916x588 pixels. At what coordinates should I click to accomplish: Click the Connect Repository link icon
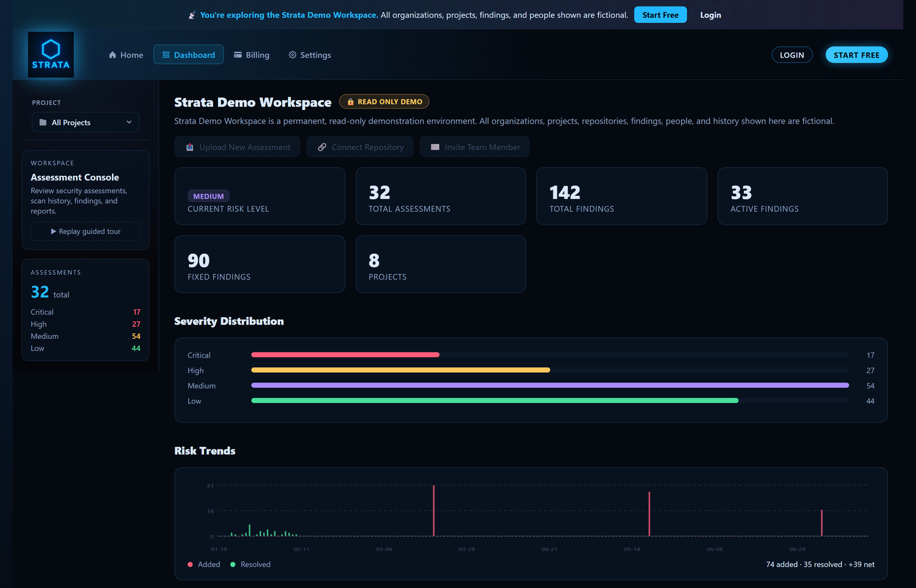pyautogui.click(x=322, y=147)
